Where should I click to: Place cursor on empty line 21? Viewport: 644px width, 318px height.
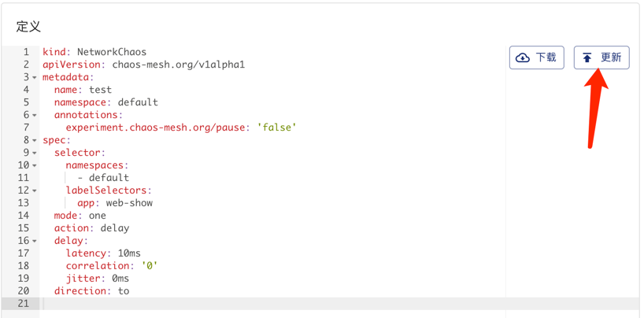pyautogui.click(x=272, y=304)
